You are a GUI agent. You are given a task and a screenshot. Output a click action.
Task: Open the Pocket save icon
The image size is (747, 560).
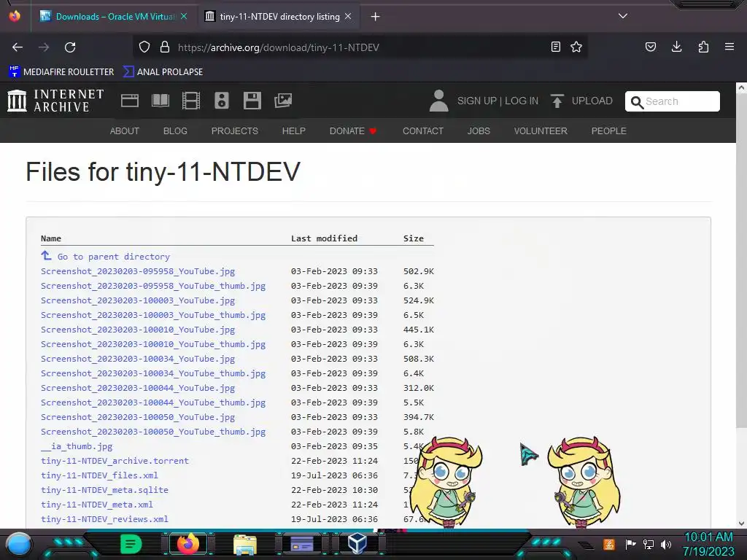pos(651,47)
